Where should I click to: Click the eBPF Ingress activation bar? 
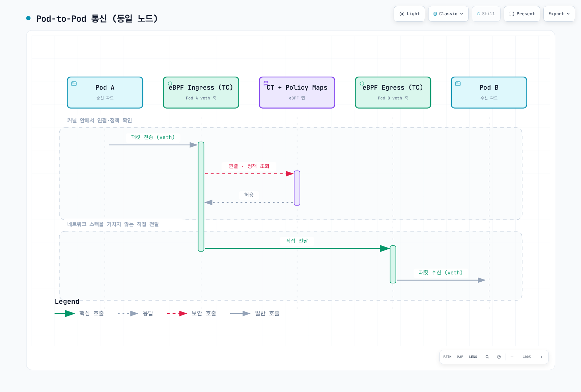tap(201, 197)
